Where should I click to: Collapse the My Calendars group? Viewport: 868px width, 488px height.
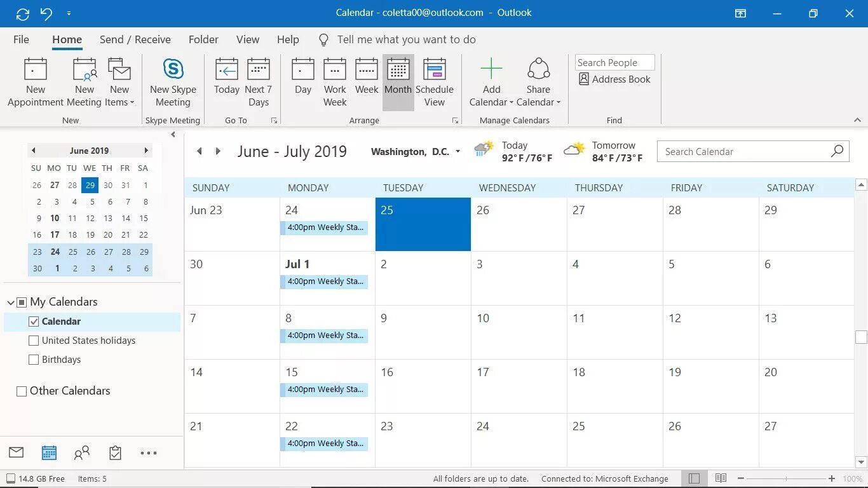click(11, 302)
